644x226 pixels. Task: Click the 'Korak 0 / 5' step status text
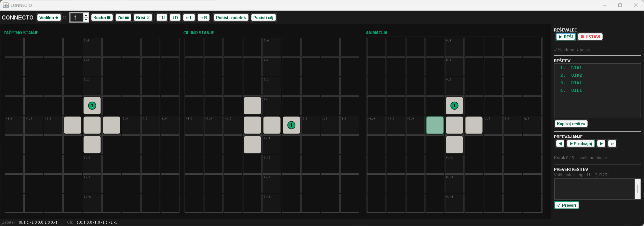tap(580, 158)
